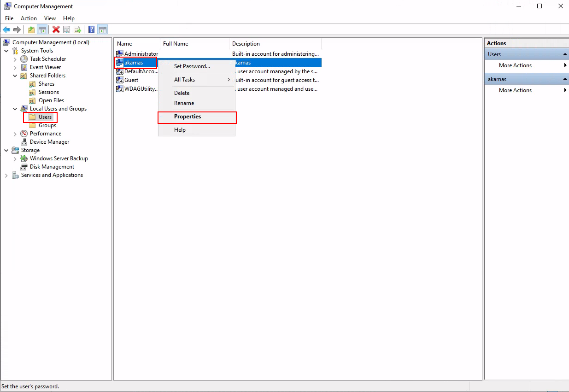Collapse the Local Users and Groups node

(x=15, y=109)
